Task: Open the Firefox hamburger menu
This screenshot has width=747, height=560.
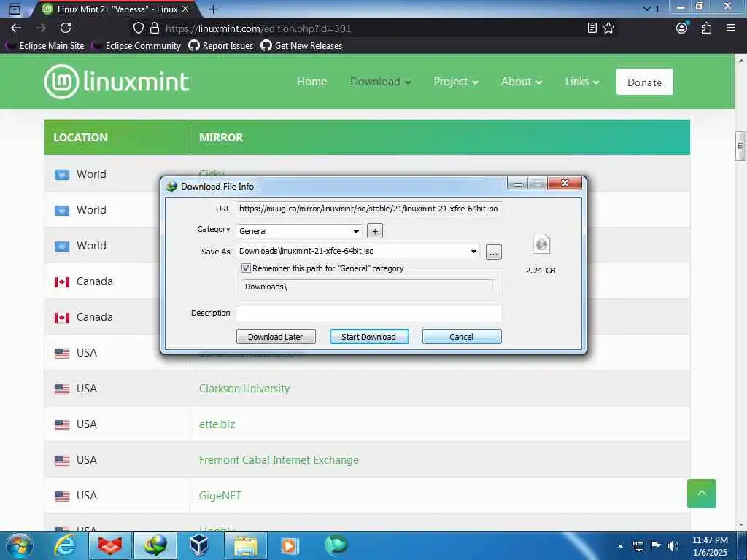Action: click(x=731, y=28)
